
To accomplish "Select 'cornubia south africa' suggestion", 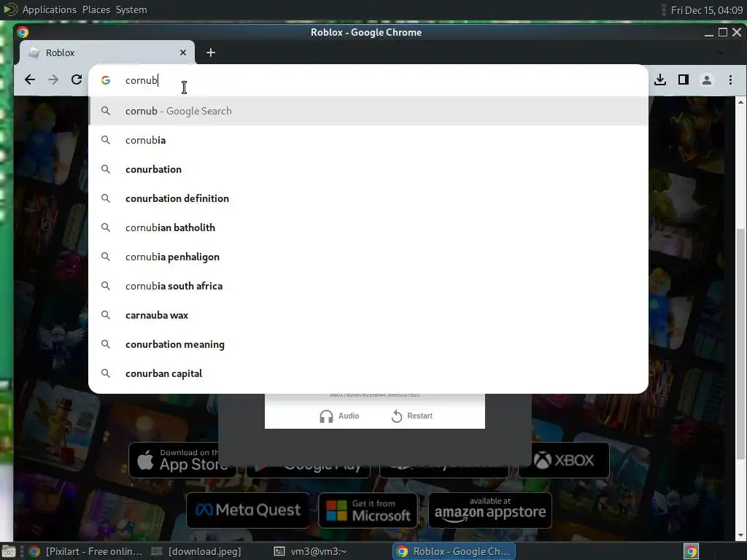I will pos(368,286).
